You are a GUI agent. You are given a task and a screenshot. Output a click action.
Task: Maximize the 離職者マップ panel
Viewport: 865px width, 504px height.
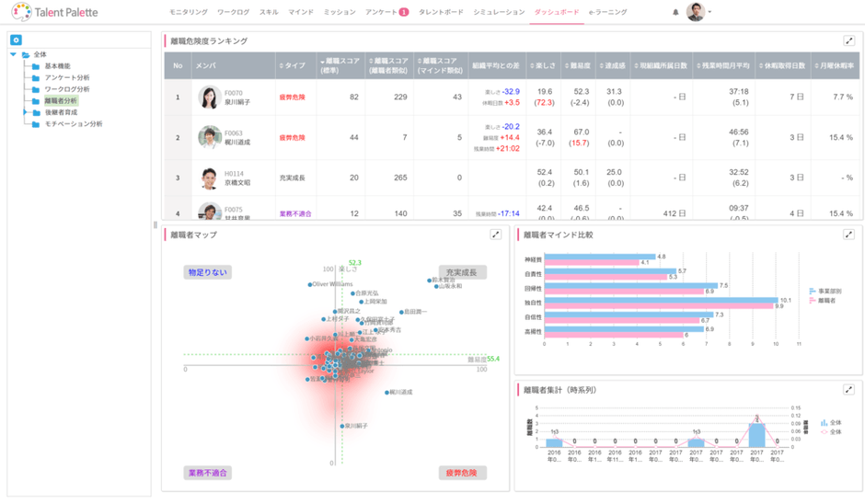(x=495, y=235)
